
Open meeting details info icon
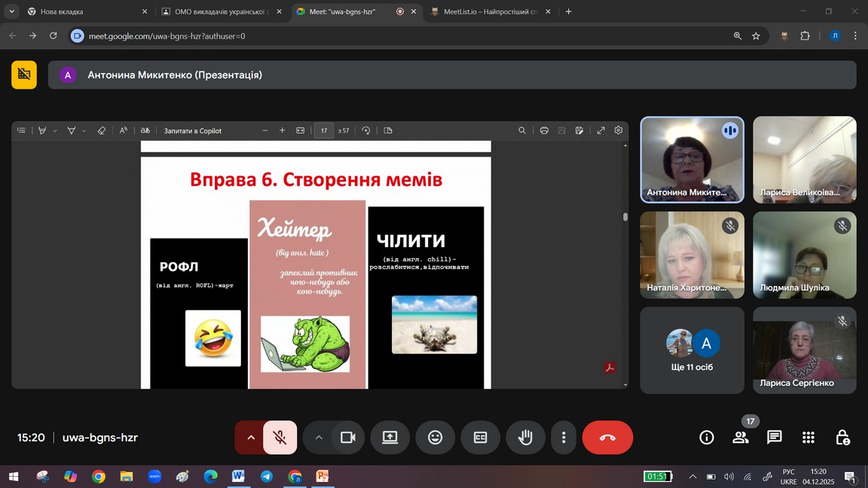point(706,438)
